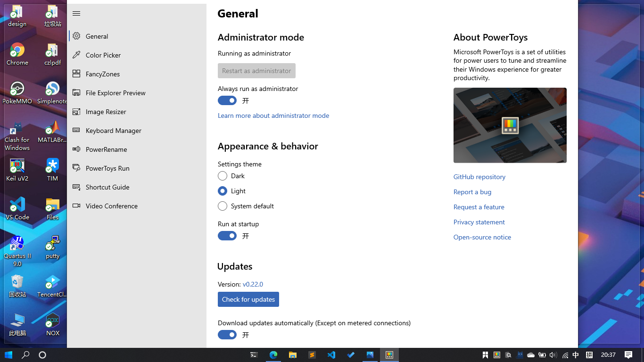Viewport: 644px width, 362px height.
Task: Open the GitHub repository link
Action: click(479, 177)
